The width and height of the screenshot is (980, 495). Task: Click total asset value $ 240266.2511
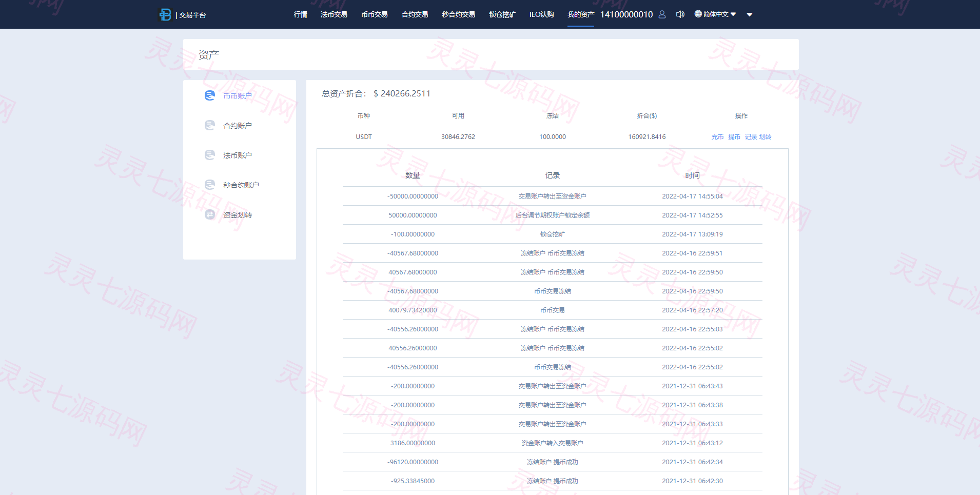click(402, 93)
